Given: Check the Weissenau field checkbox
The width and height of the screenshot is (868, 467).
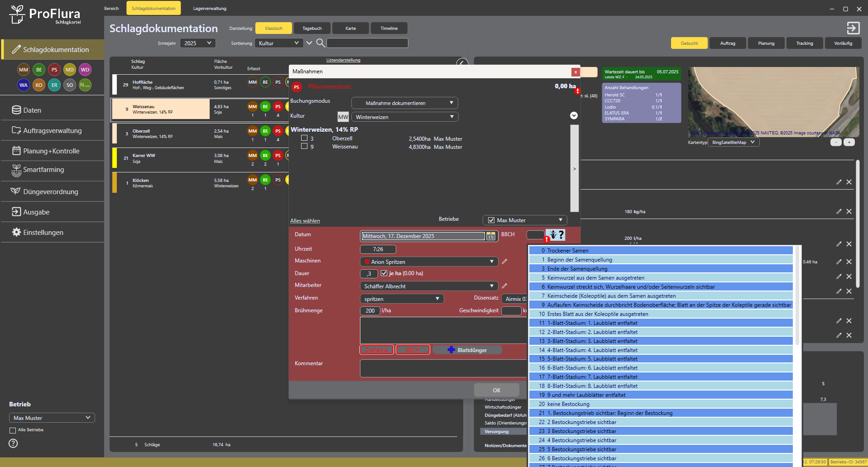Looking at the screenshot, I should (304, 147).
